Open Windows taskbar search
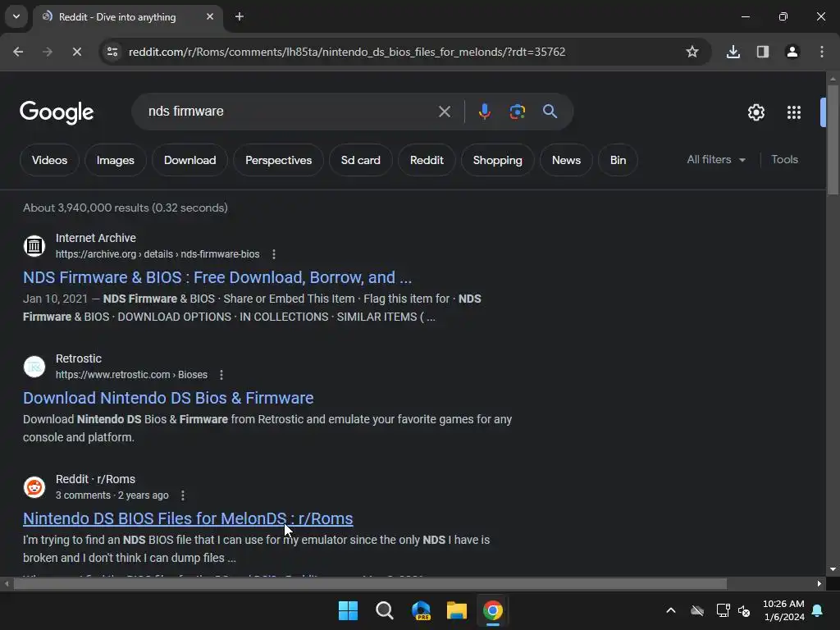This screenshot has height=630, width=840. click(x=384, y=610)
